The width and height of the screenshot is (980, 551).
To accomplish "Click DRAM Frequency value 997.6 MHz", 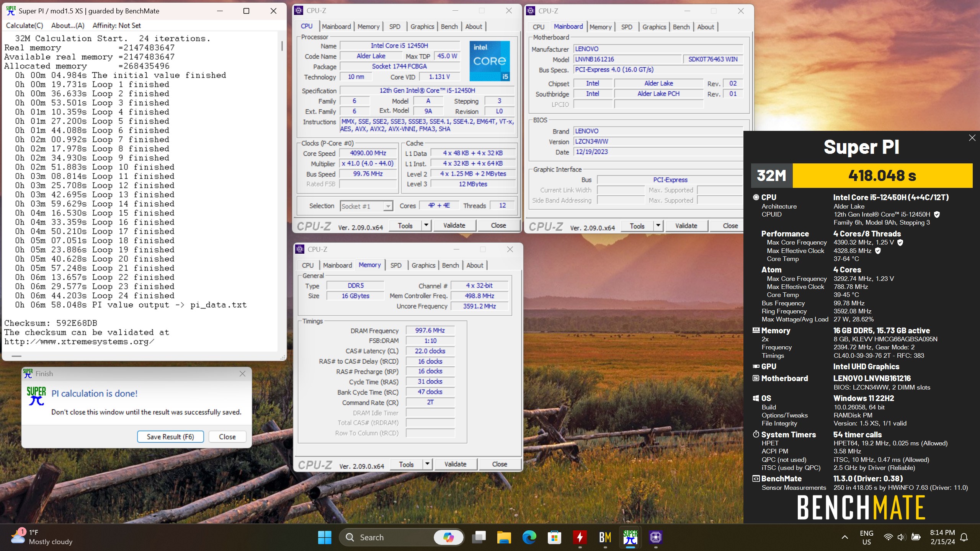I will click(x=430, y=330).
